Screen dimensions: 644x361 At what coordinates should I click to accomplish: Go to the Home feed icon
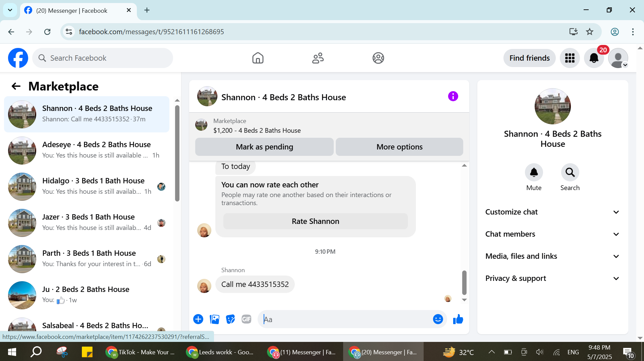[258, 58]
